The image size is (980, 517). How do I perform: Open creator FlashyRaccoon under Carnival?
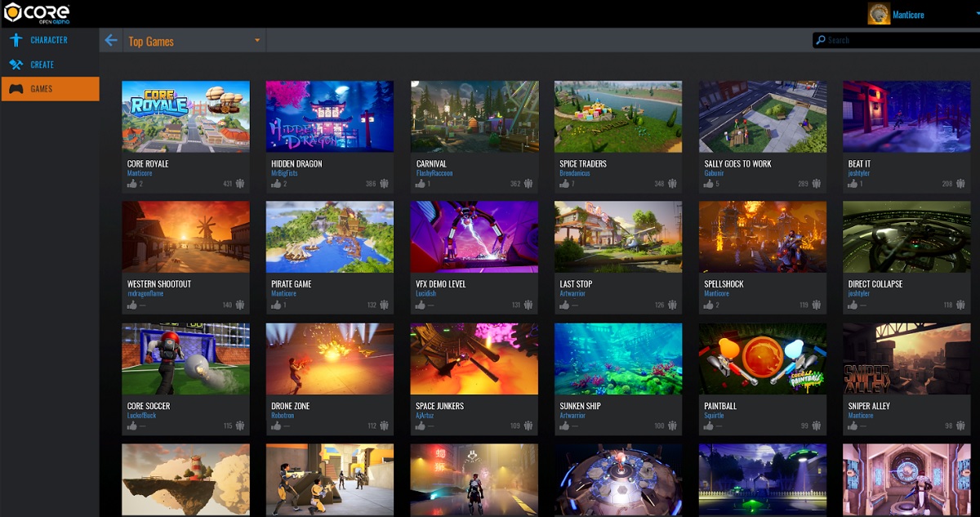[434, 173]
